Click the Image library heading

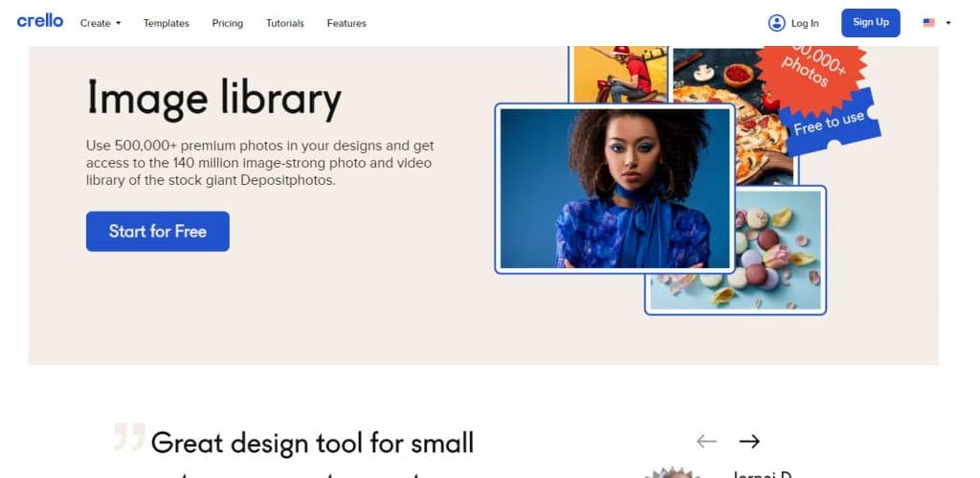click(213, 99)
